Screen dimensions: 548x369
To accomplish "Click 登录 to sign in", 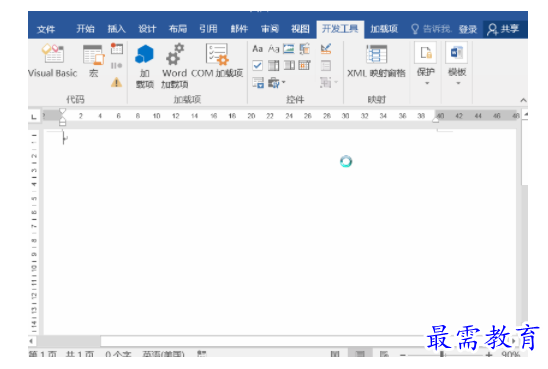I will pos(468,29).
